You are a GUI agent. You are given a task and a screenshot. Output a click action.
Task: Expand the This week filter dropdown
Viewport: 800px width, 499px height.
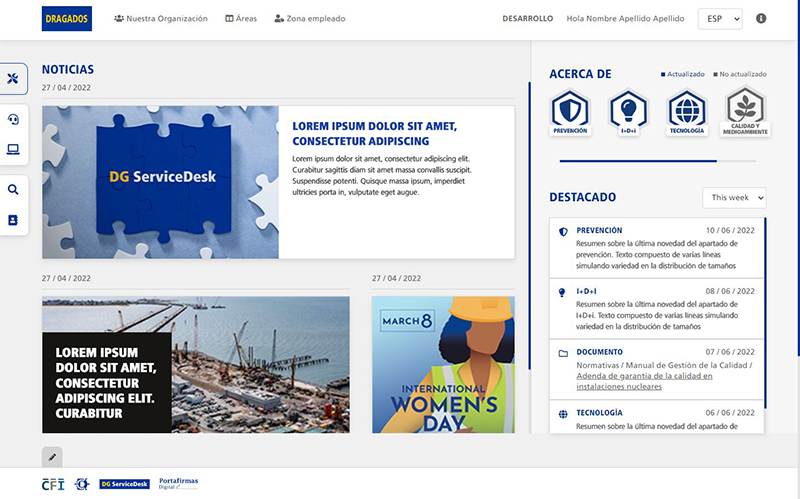(x=734, y=198)
